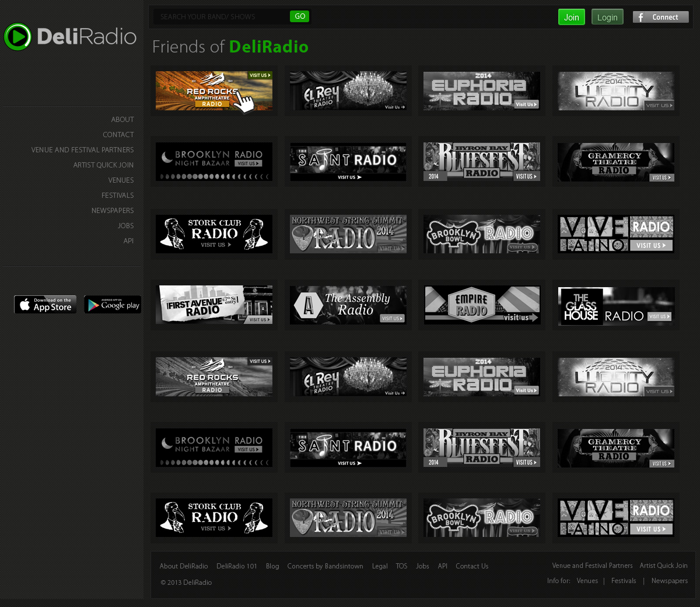
Task: Click the TOS footer link
Action: [401, 566]
